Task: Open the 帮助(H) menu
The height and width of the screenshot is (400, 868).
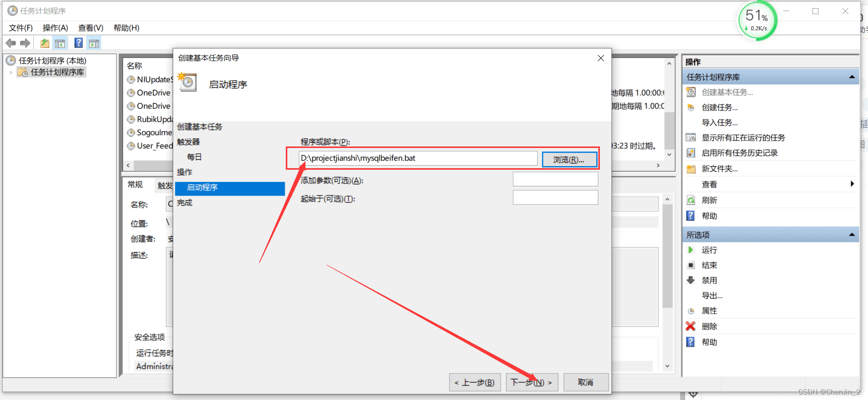Action: pos(126,28)
